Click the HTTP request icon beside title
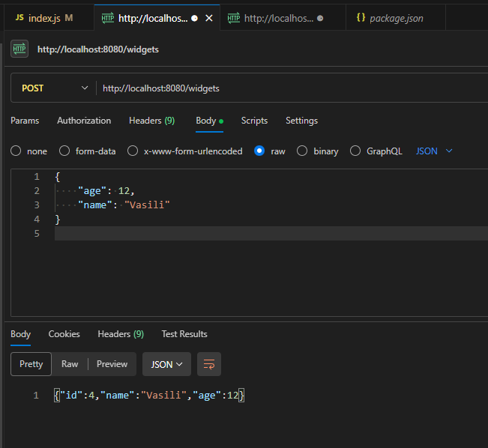Screen dimensions: 488x448 tap(19, 49)
